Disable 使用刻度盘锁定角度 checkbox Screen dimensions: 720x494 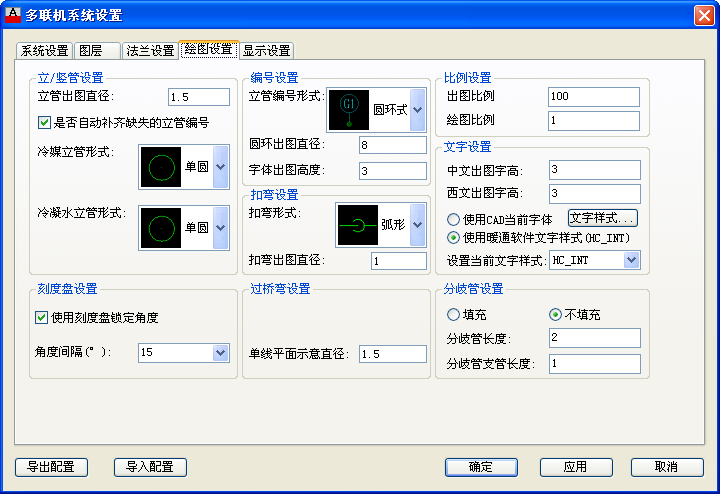point(42,318)
